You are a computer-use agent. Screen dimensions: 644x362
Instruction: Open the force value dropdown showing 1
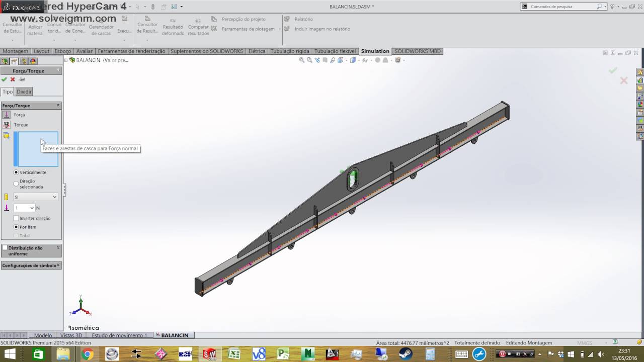pyautogui.click(x=32, y=208)
